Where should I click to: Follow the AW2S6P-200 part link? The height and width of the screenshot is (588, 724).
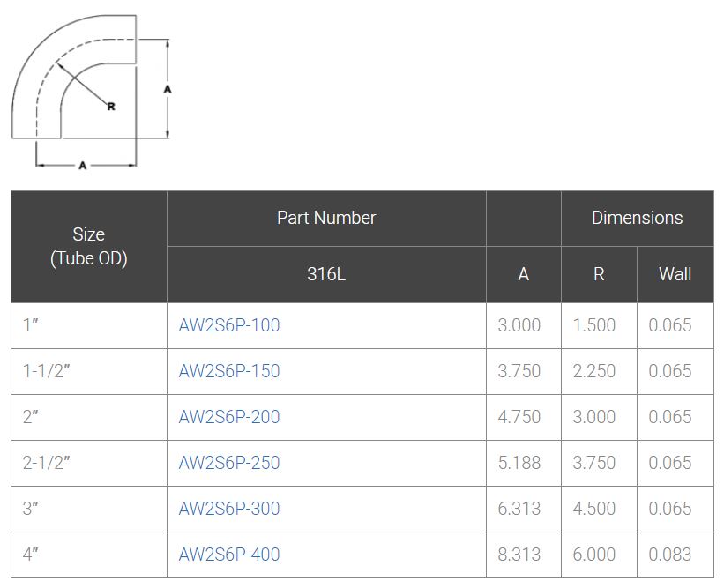tap(228, 417)
